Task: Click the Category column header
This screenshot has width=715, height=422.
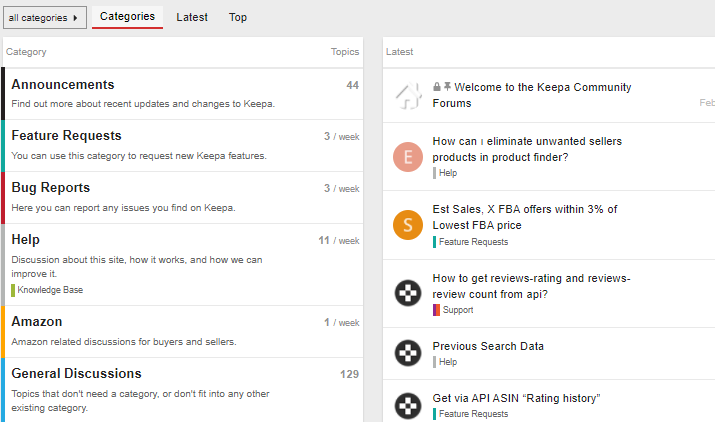Action: [x=26, y=52]
